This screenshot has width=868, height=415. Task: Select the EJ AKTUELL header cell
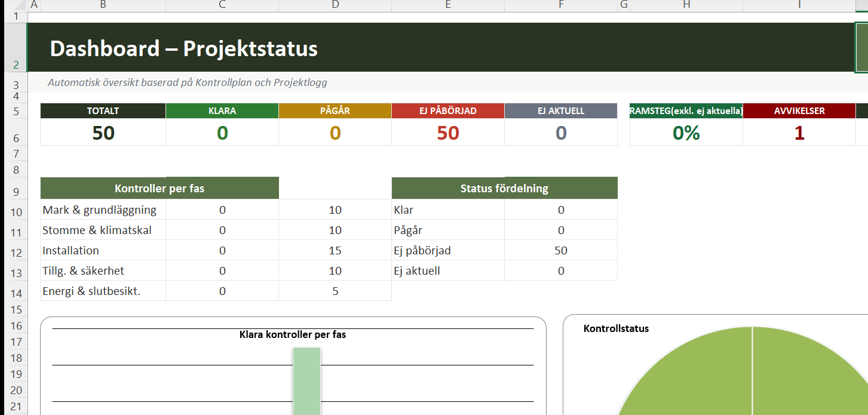click(561, 111)
